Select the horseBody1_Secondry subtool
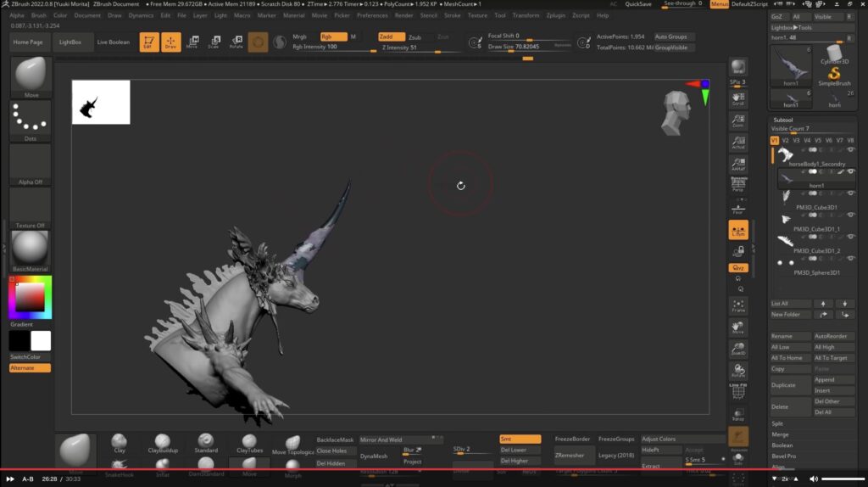 [817, 164]
